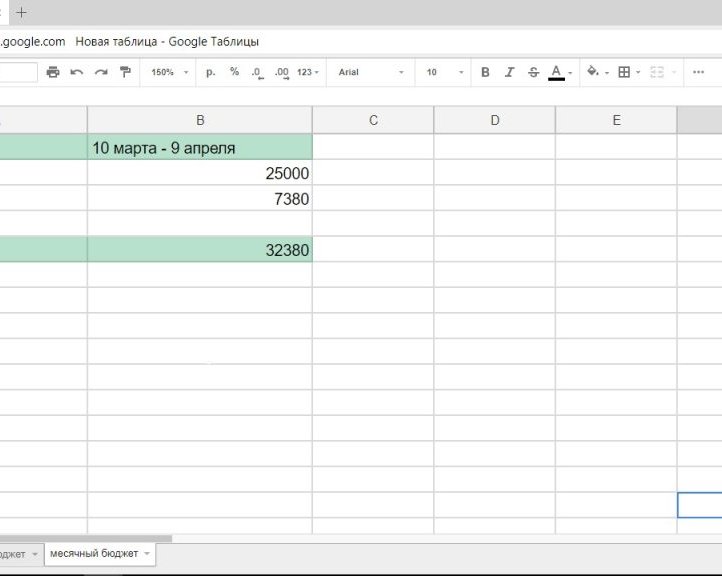Apply percent format
The image size is (722, 576).
click(234, 72)
